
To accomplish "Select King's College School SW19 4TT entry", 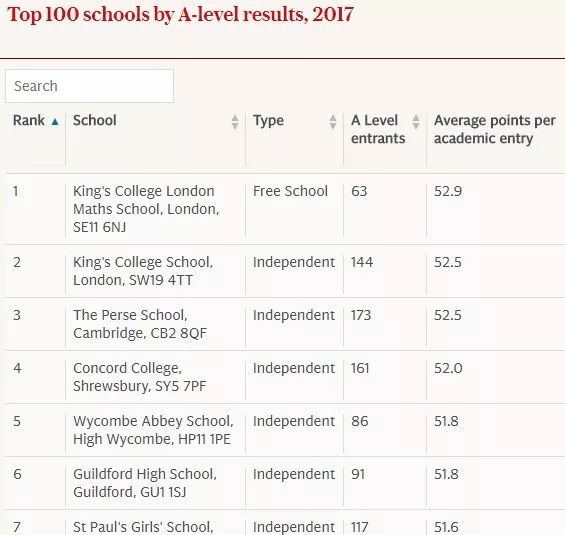I will pyautogui.click(x=143, y=271).
